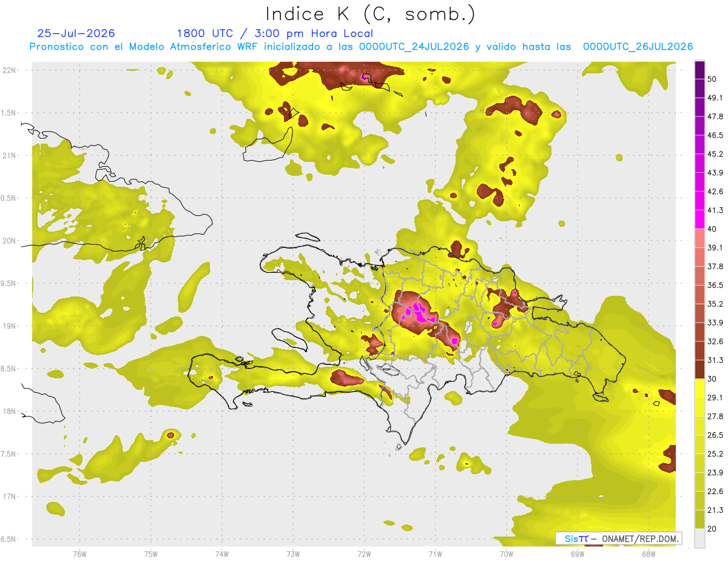Click the colorbar value "20"

712,529
